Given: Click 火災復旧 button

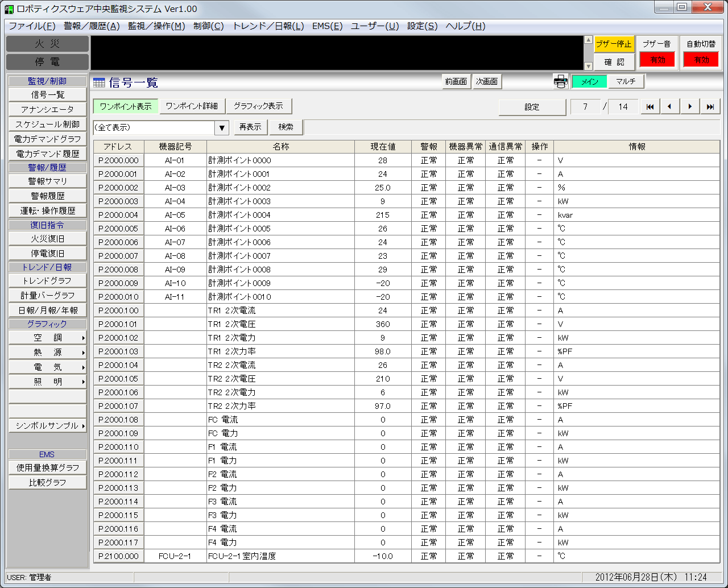Looking at the screenshot, I should (48, 239).
